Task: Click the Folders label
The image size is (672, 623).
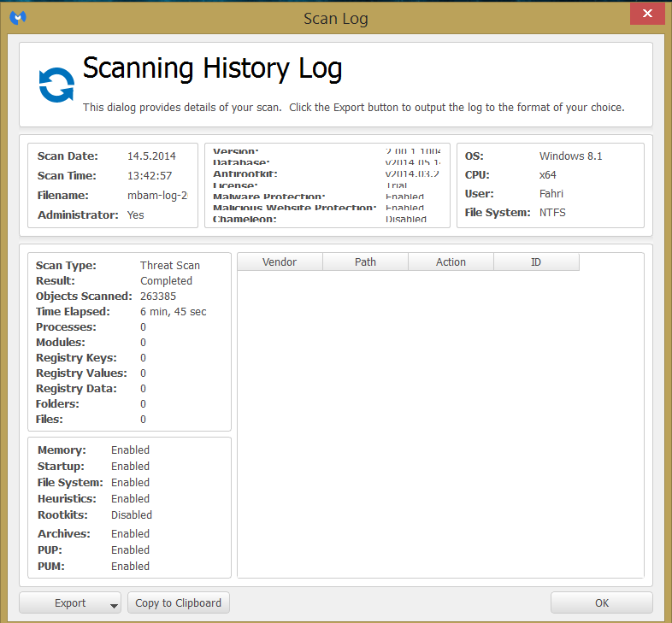Action: click(x=57, y=404)
